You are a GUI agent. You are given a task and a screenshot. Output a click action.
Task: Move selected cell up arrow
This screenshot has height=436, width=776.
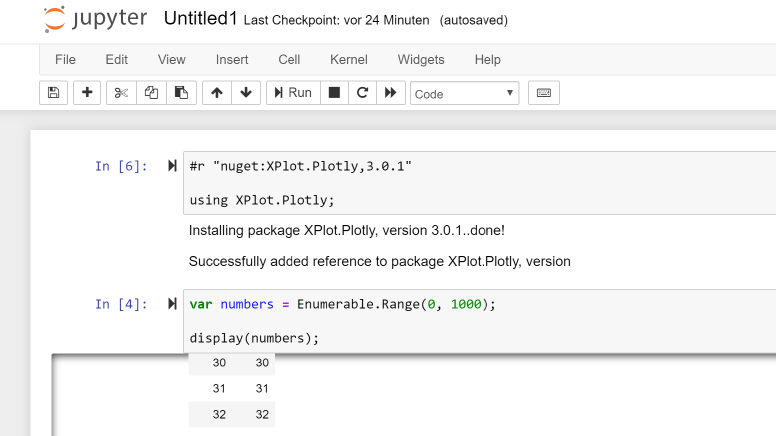tap(216, 93)
